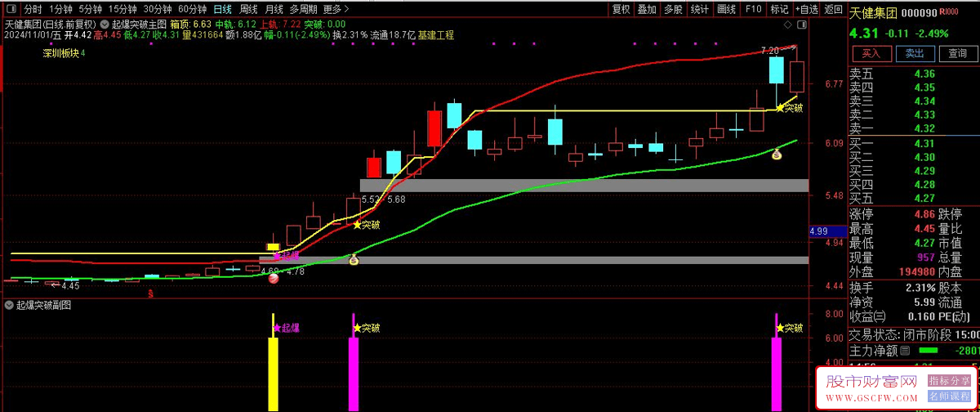
Task: Open the 统计 statistics tool
Action: [x=699, y=9]
